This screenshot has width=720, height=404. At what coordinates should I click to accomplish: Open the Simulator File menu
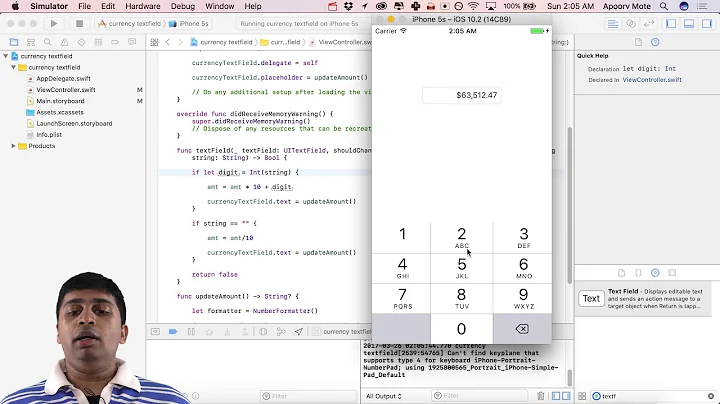84,6
